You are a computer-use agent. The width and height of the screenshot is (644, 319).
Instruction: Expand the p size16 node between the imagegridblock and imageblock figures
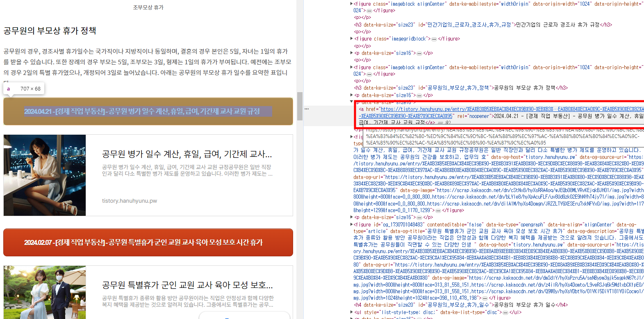click(351, 53)
